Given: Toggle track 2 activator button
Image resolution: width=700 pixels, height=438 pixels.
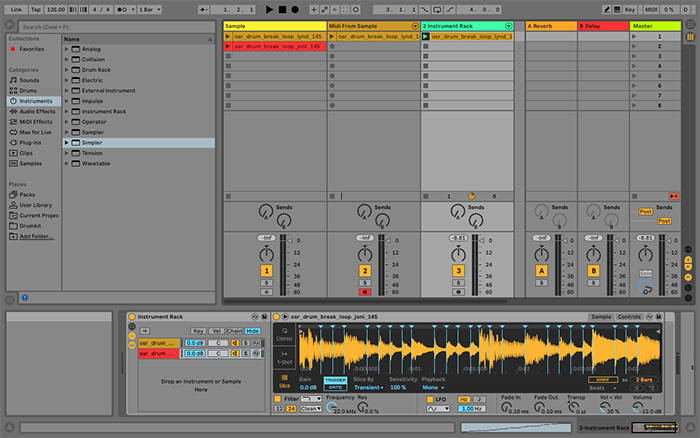Looking at the screenshot, I should (x=365, y=271).
